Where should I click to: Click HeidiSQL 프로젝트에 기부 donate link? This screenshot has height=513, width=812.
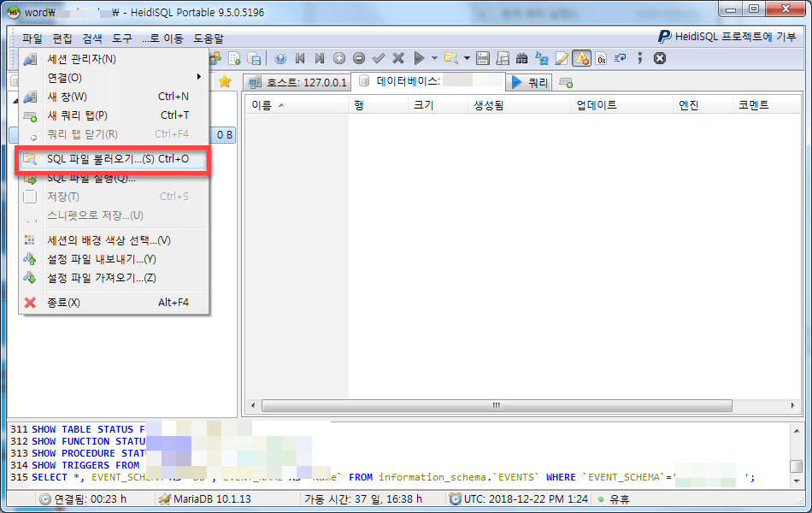point(727,36)
